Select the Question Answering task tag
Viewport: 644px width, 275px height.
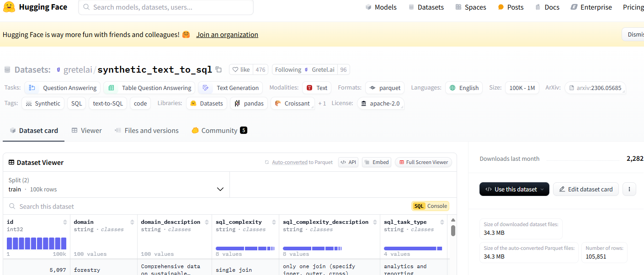[62, 88]
